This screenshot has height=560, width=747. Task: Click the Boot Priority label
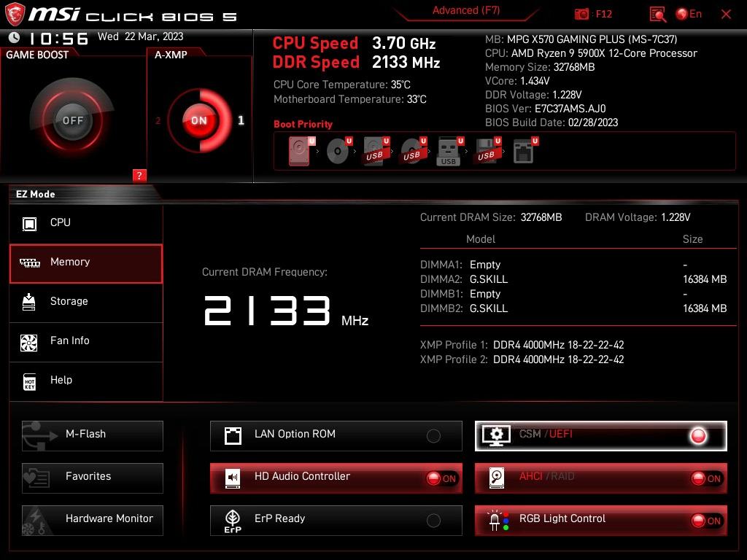303,124
